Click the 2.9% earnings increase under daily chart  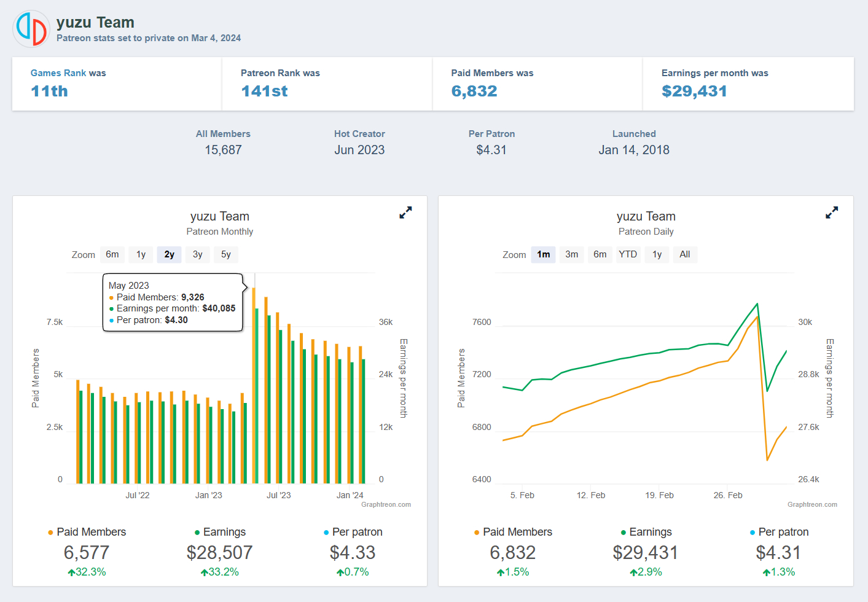point(646,572)
